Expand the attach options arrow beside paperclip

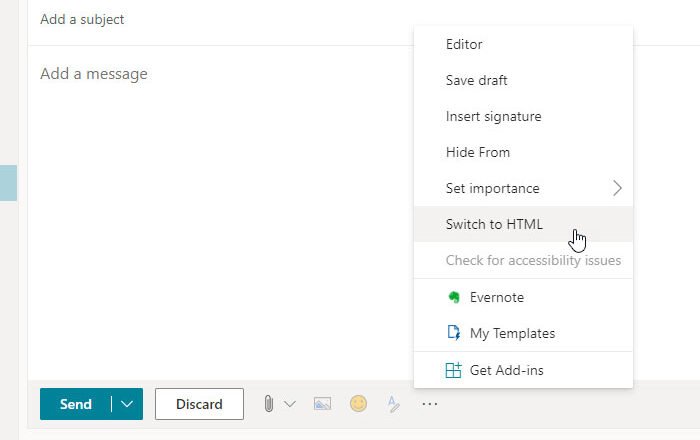coord(290,404)
